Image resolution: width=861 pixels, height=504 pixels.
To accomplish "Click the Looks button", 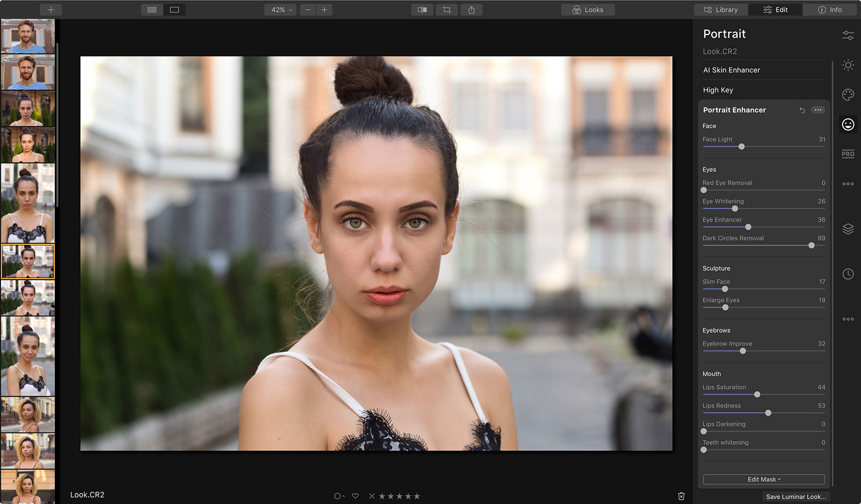I will [x=588, y=10].
